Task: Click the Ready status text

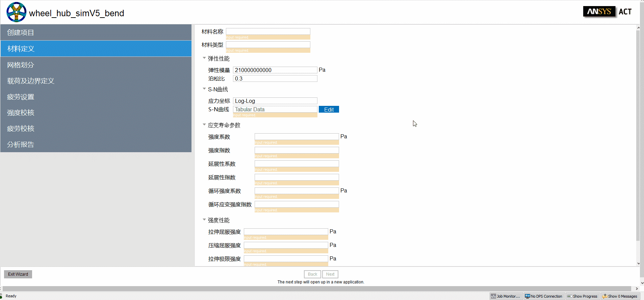Action: tap(11, 296)
